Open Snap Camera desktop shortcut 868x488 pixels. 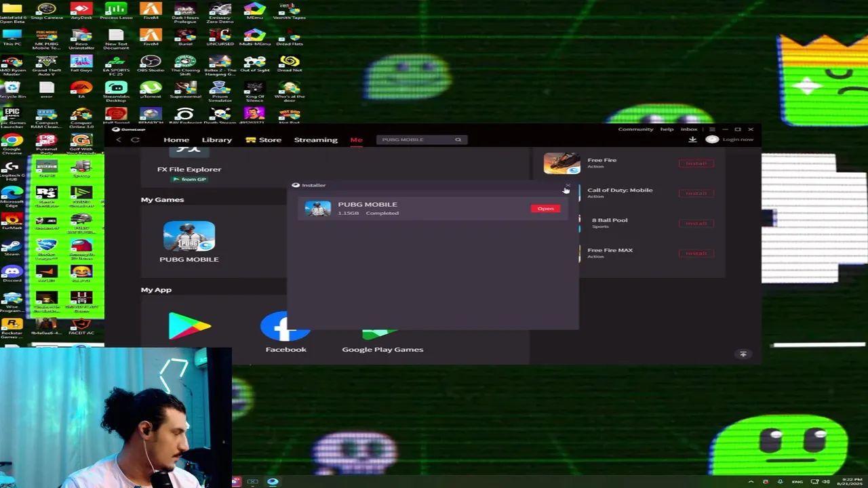click(x=46, y=12)
